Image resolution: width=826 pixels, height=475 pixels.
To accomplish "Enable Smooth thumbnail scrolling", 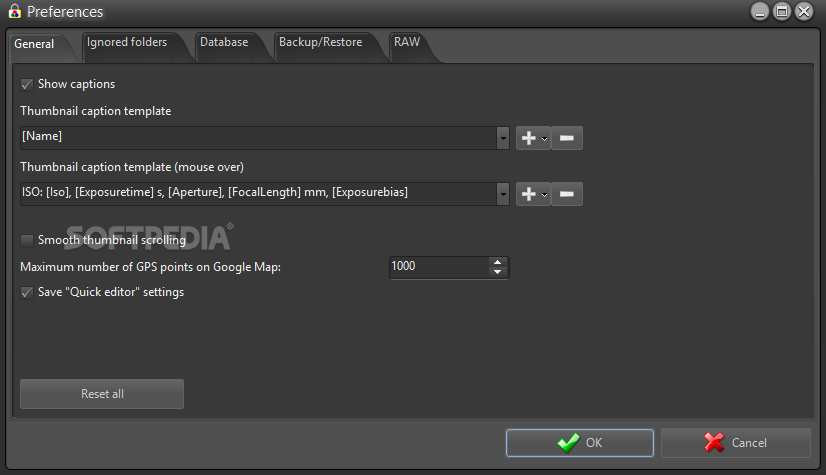I will pyautogui.click(x=27, y=241).
